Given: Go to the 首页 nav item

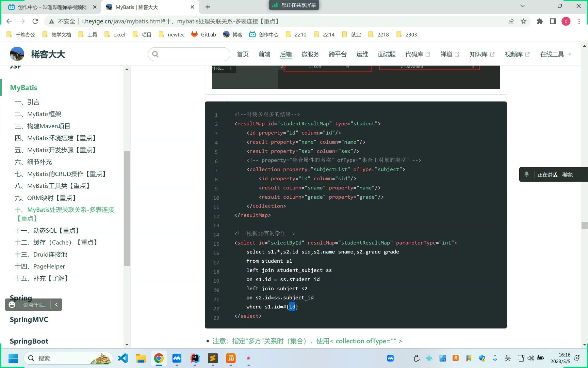Looking at the screenshot, I should (243, 54).
